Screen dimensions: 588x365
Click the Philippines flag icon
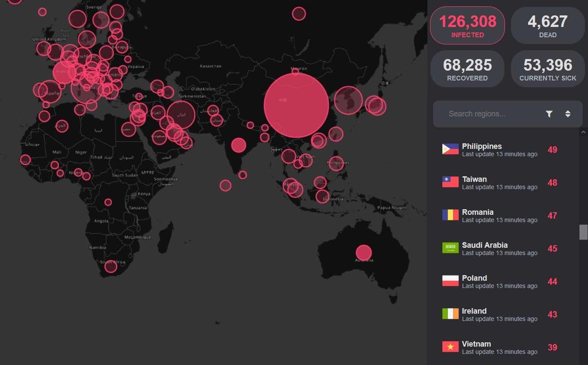[x=450, y=149]
